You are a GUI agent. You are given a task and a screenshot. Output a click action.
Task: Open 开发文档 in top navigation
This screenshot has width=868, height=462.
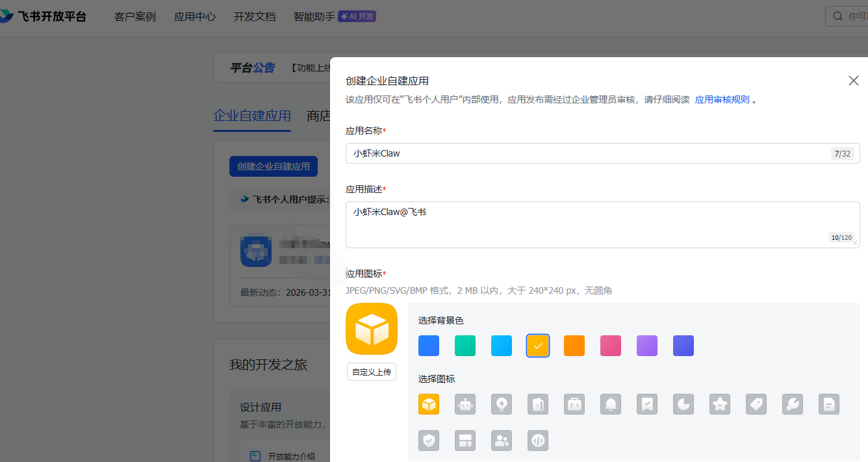click(x=255, y=17)
